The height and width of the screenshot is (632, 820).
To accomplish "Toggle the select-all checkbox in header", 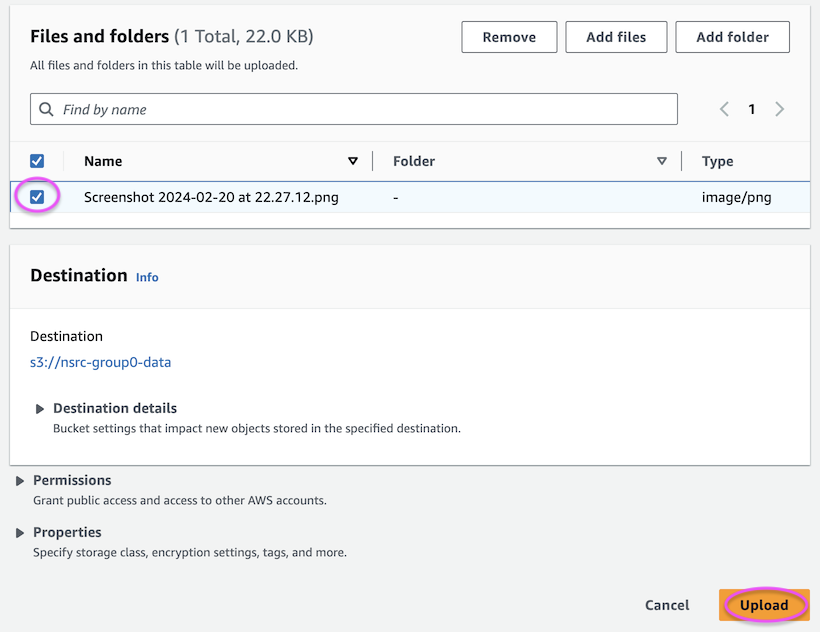I will pyautogui.click(x=37, y=161).
